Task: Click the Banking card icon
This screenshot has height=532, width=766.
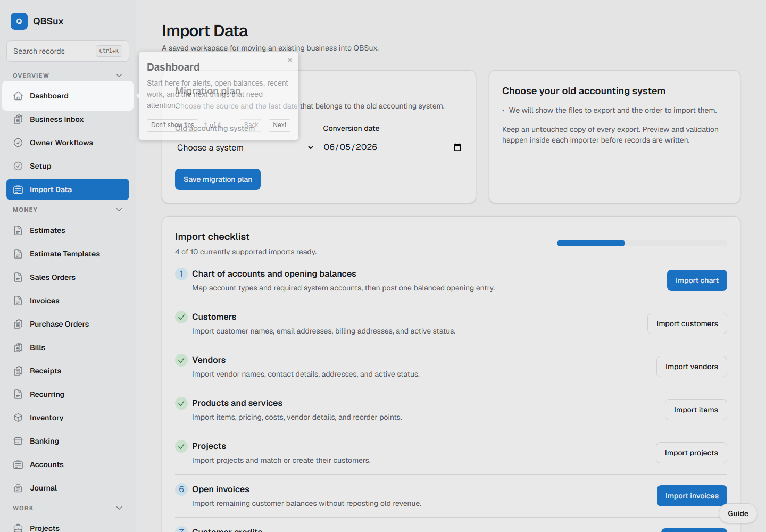Action: click(18, 441)
